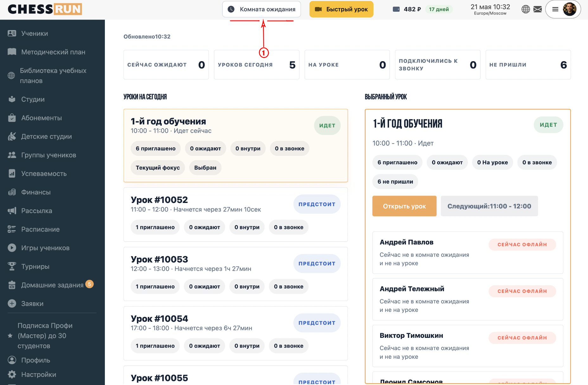
Task: Click the globe language icon in header
Action: pyautogui.click(x=526, y=9)
